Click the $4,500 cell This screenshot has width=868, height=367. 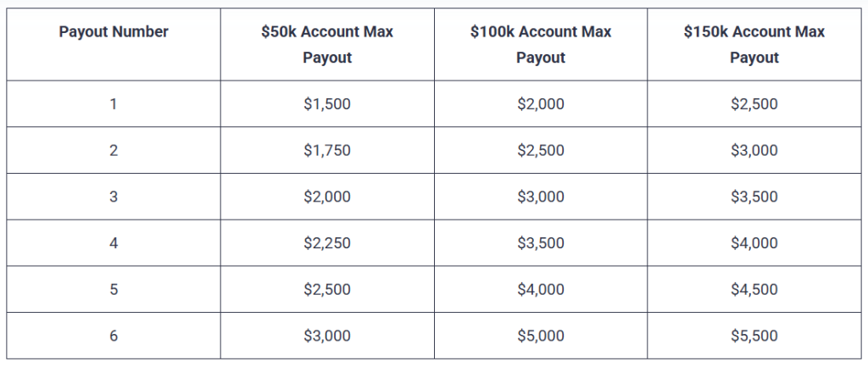pos(754,289)
